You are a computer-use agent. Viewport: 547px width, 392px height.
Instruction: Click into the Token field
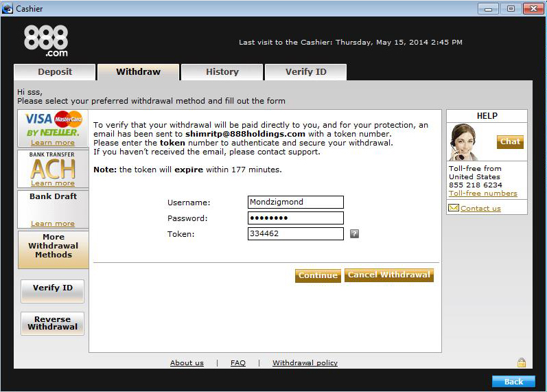(x=296, y=233)
